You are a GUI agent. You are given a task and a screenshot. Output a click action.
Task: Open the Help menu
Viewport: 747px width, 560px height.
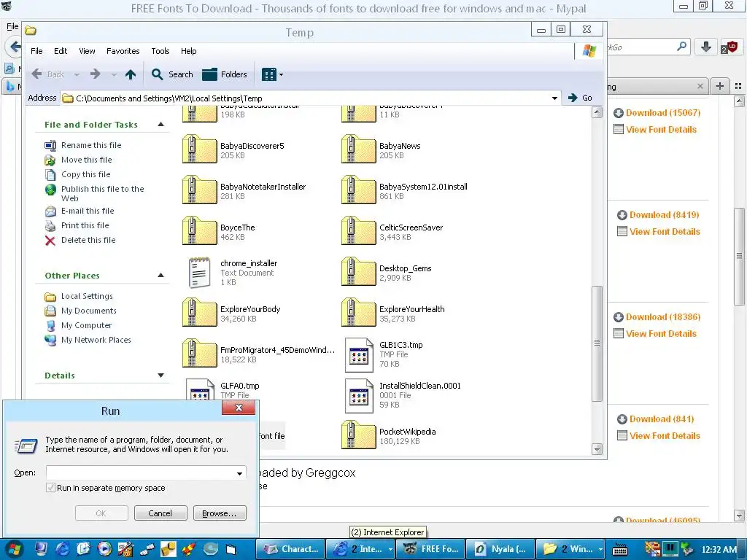click(x=189, y=51)
